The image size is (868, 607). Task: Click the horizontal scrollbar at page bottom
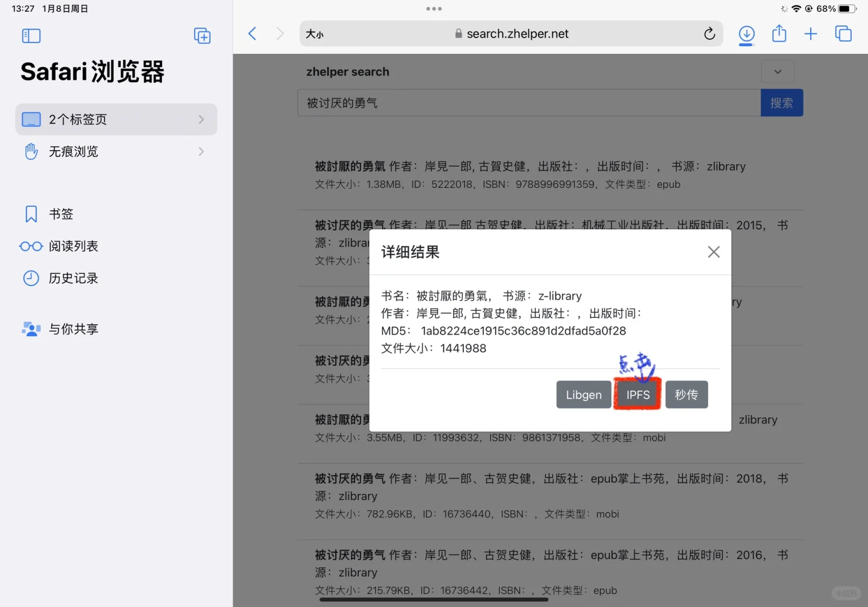click(x=434, y=600)
